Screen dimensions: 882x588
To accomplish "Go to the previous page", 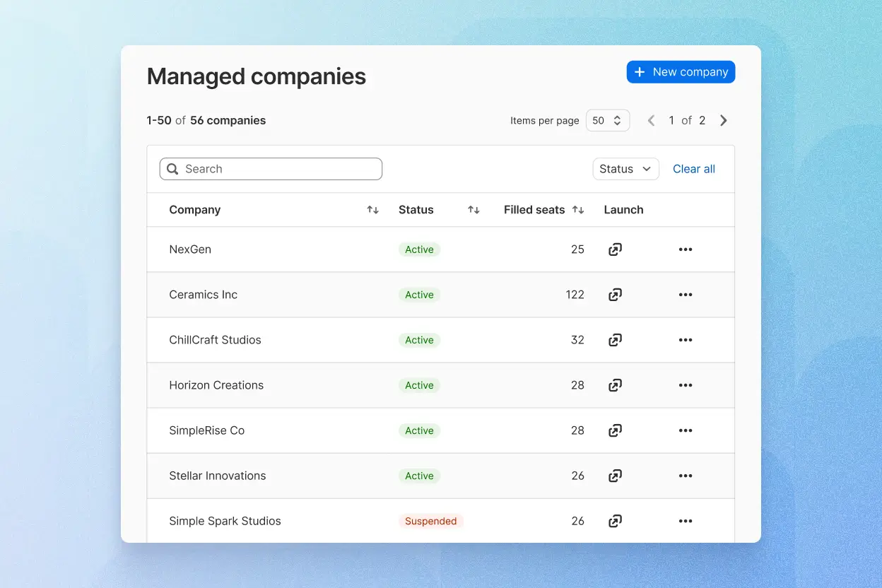I will 652,121.
